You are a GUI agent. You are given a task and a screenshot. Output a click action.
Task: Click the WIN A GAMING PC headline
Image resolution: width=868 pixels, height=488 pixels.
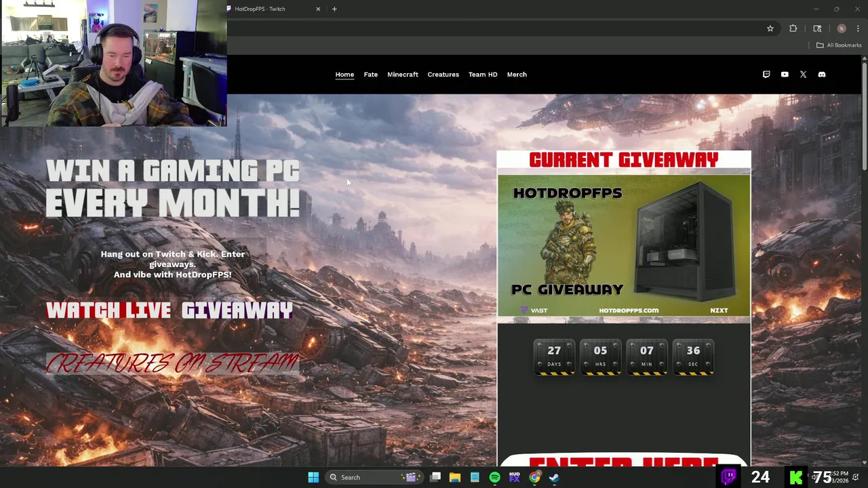tap(172, 171)
